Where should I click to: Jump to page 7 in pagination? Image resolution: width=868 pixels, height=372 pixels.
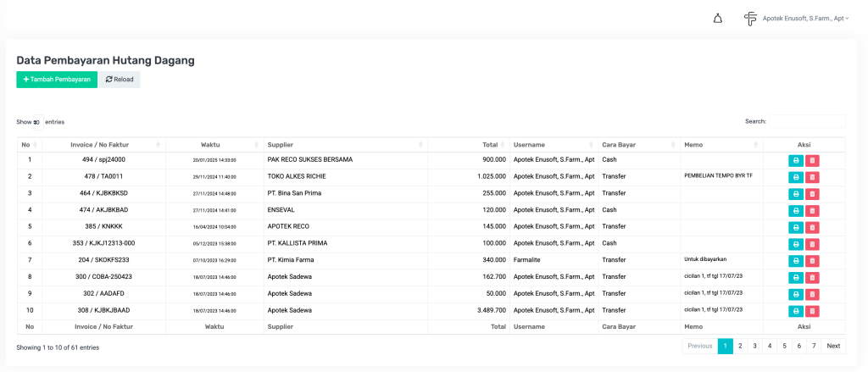[813, 346]
